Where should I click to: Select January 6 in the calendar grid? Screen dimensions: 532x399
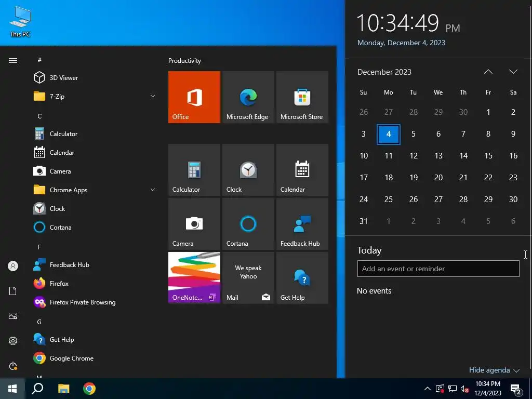point(513,221)
